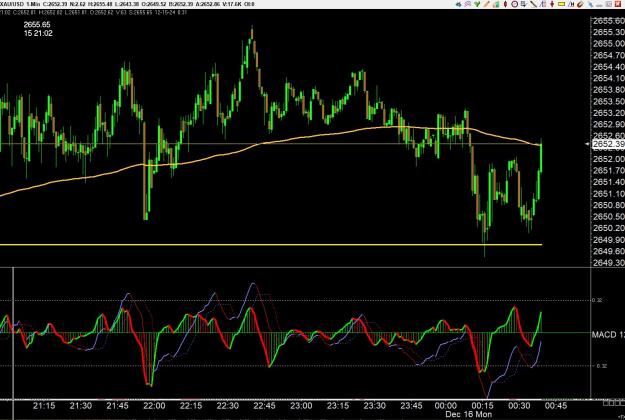
Task: Click the figure icon right of the line tool
Action: [x=543, y=4]
